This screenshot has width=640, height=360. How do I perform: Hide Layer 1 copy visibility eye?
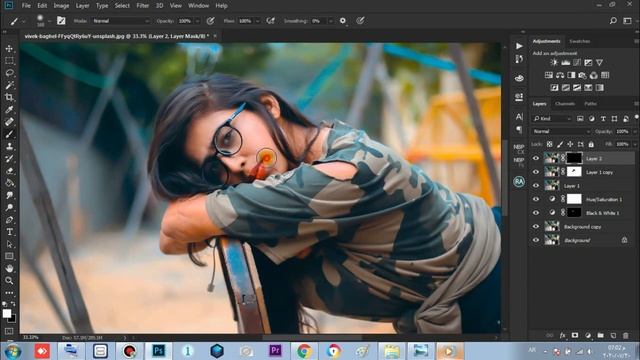(536, 172)
